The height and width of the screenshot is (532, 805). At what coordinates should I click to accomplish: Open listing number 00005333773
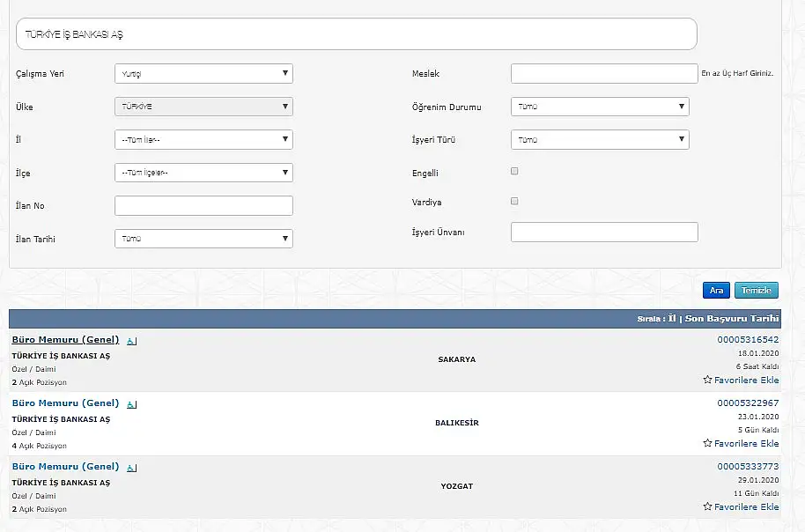748,466
